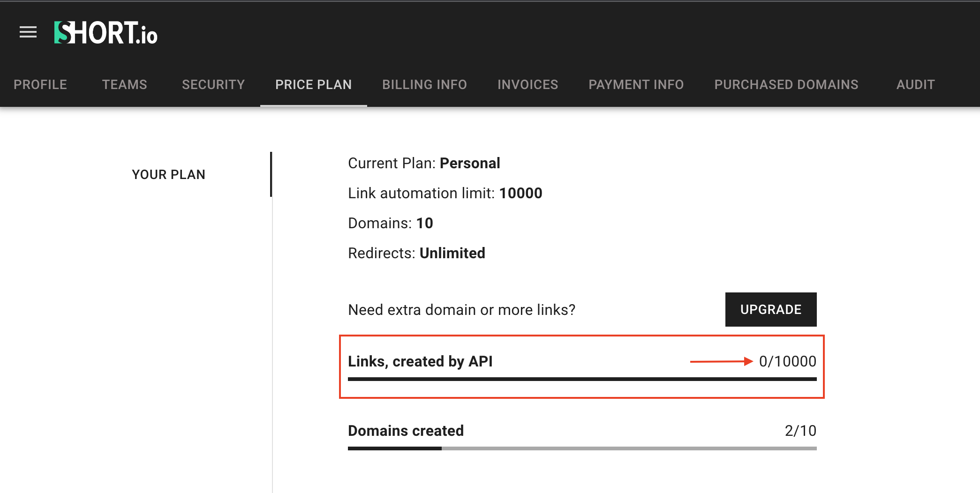Click the 2/10 domains counter

coord(800,431)
